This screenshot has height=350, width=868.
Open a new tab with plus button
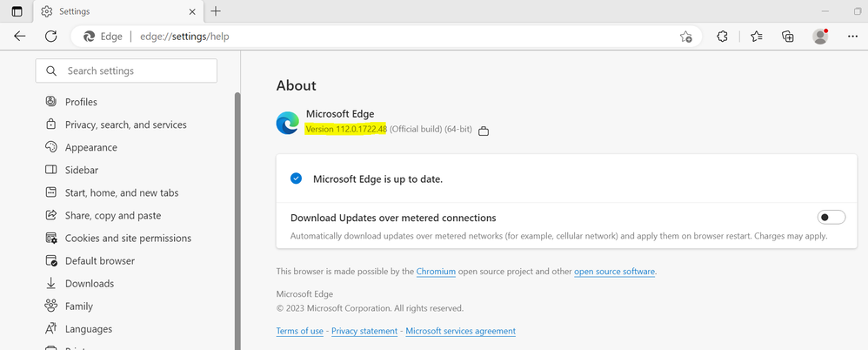pos(216,11)
